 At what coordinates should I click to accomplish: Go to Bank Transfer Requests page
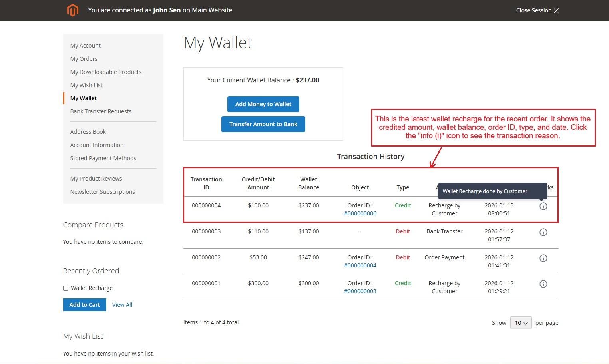coord(101,111)
